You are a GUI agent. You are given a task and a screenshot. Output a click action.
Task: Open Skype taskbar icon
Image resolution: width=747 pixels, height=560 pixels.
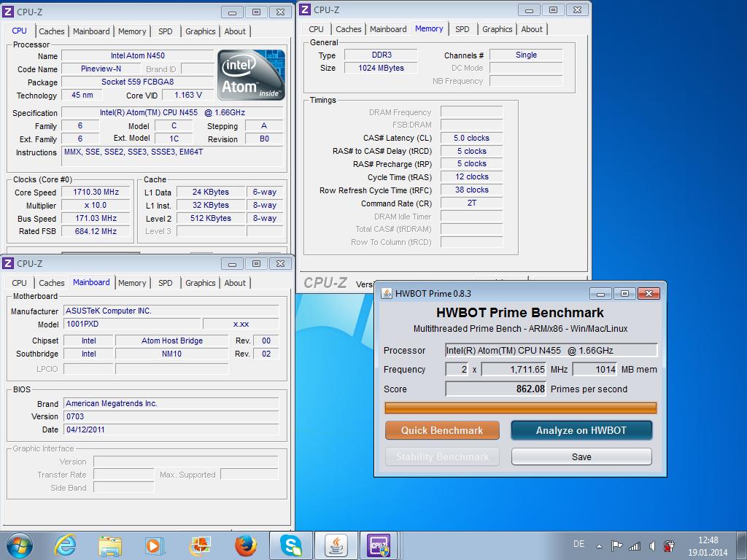[290, 545]
